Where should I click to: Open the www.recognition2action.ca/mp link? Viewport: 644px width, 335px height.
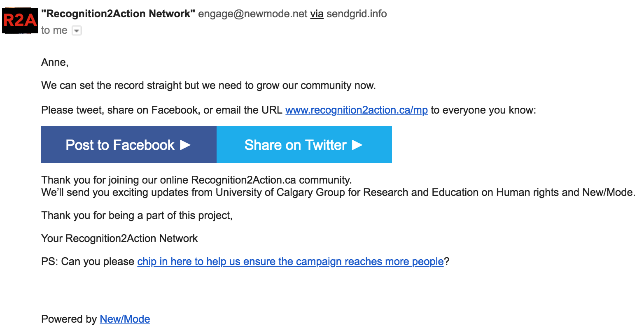tap(357, 110)
